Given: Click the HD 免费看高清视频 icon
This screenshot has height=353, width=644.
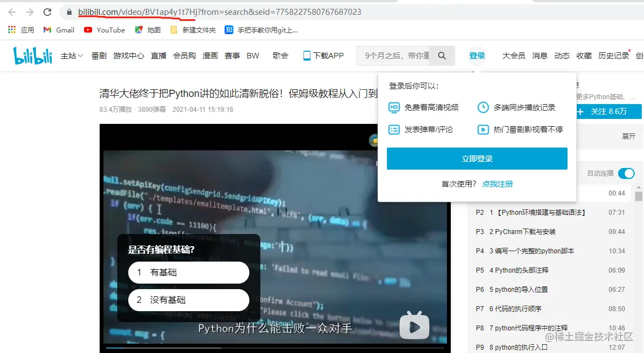Looking at the screenshot, I should (394, 108).
